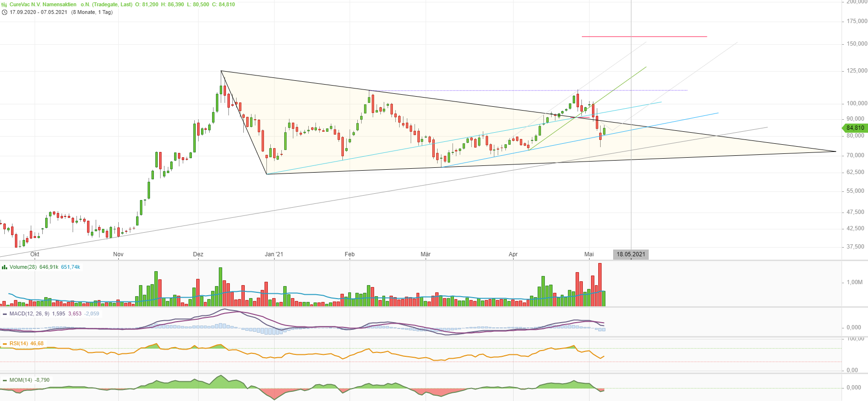Click the Volume(28) indicator label

(23, 267)
